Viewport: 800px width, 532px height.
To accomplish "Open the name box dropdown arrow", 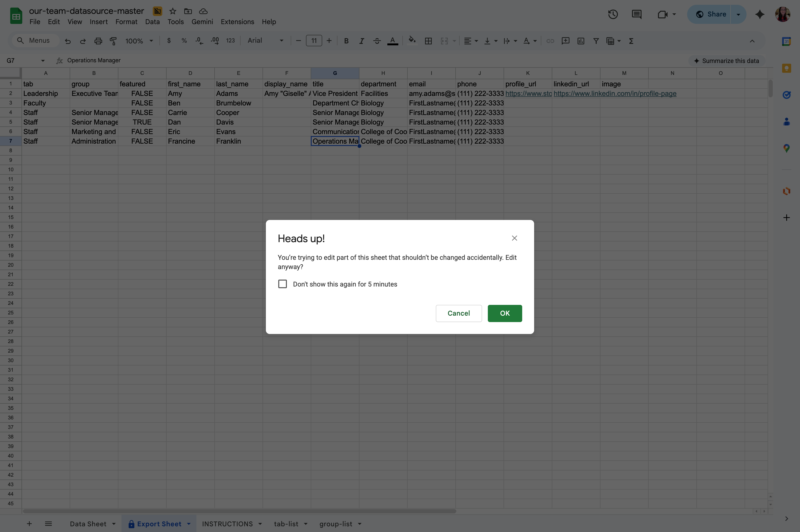I will tap(43, 61).
